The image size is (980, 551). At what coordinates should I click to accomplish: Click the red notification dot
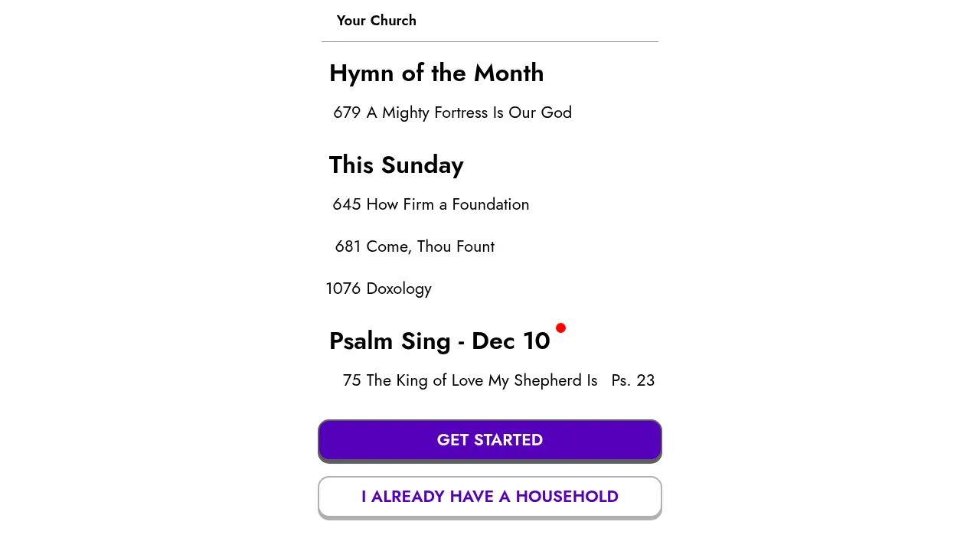pos(560,328)
